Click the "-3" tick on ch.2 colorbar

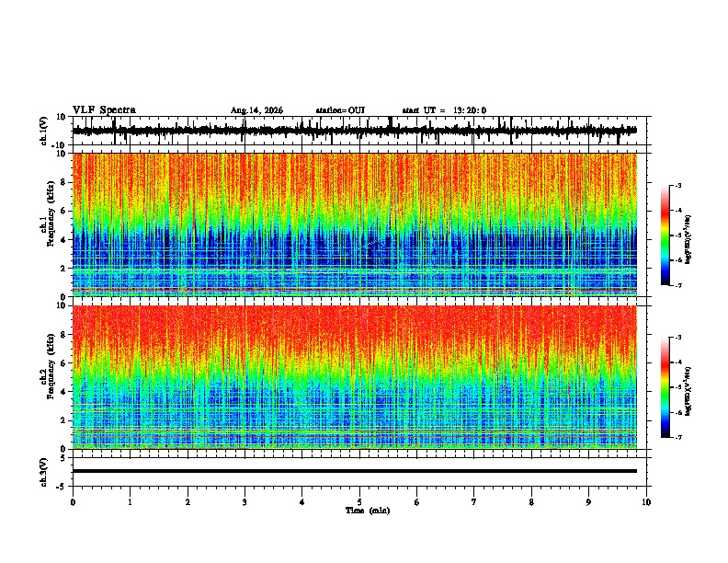click(677, 338)
